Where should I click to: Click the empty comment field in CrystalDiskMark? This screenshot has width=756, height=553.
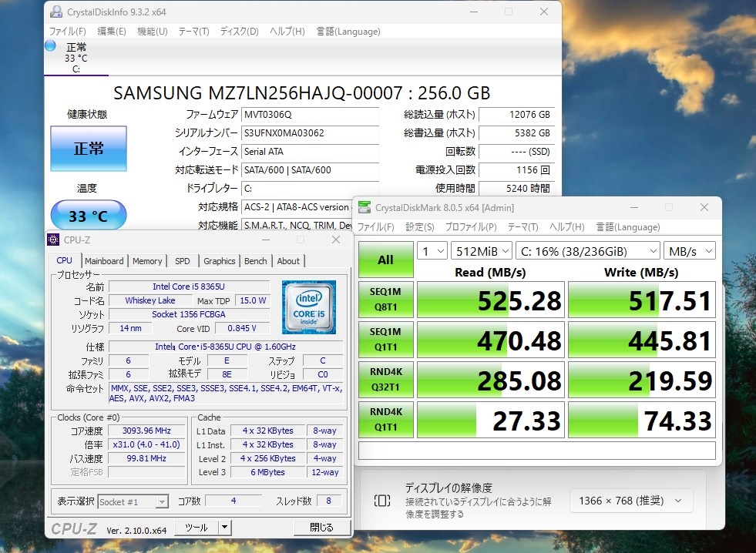[x=537, y=451]
